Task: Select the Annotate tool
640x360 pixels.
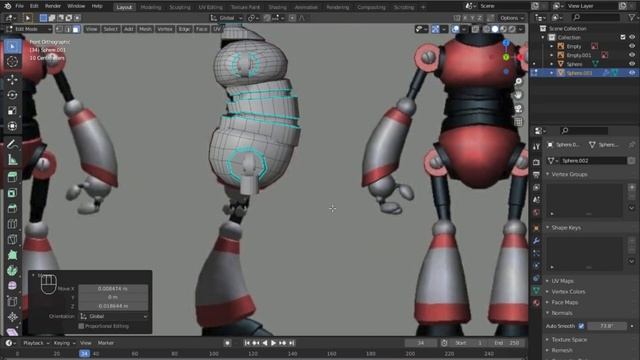Action: click(x=12, y=144)
